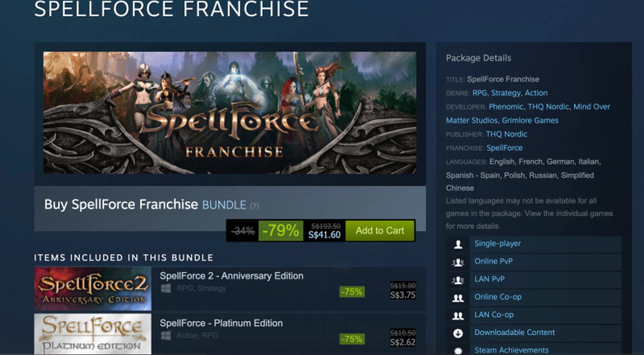The image size is (644, 355).
Task: Open the RPG genre link
Action: tap(479, 93)
